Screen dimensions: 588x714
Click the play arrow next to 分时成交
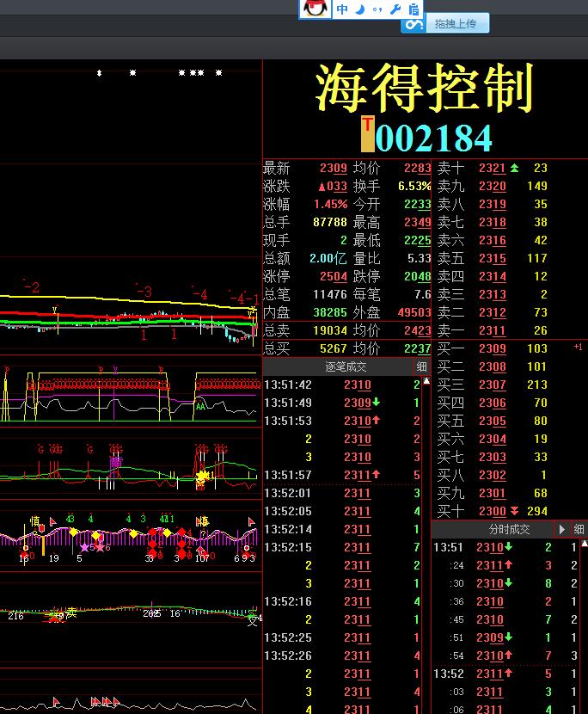click(x=561, y=529)
